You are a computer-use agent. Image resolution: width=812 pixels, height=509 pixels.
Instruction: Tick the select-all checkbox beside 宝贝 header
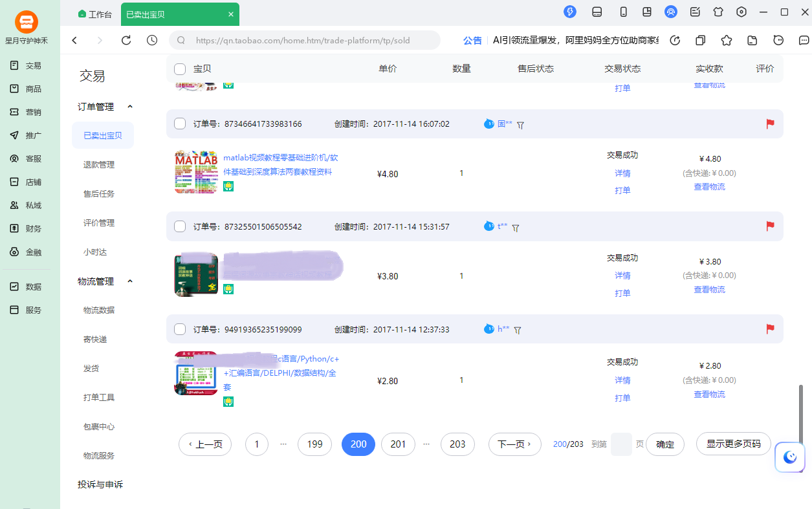[x=180, y=69]
